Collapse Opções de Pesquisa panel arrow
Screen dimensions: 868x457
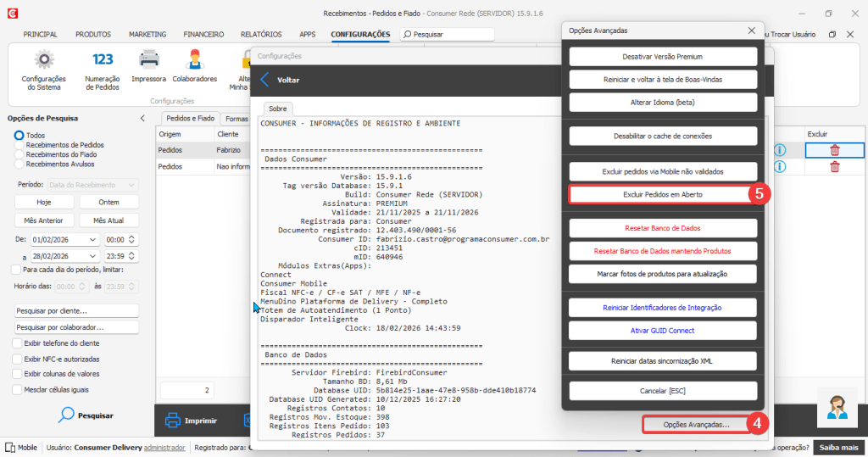pos(142,118)
